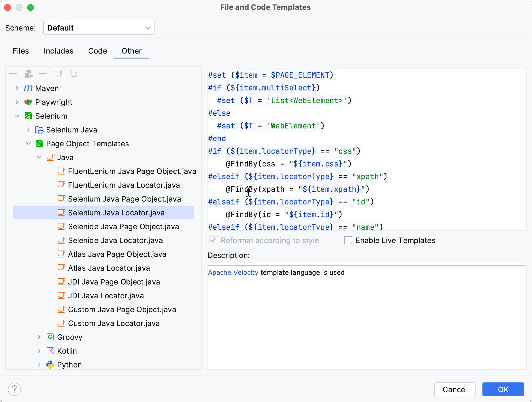Create a new template with the plus icon

coord(13,74)
